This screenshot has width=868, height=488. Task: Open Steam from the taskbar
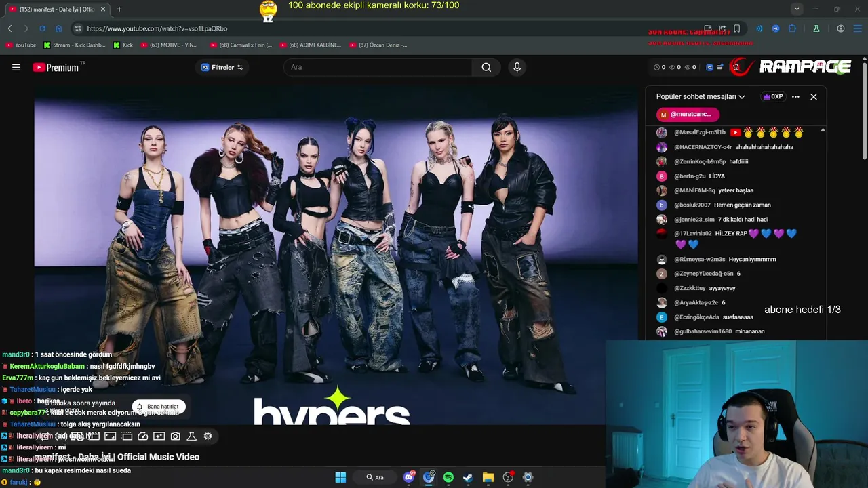468,477
